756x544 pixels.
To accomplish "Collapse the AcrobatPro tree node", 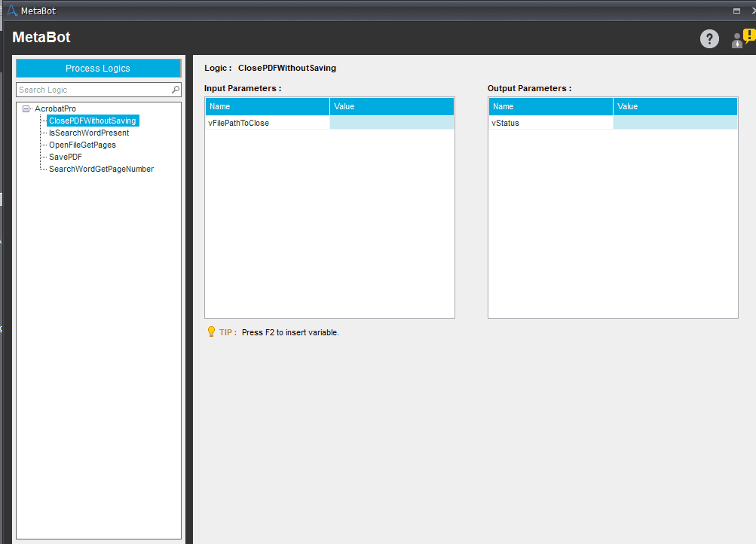I will tap(26, 109).
